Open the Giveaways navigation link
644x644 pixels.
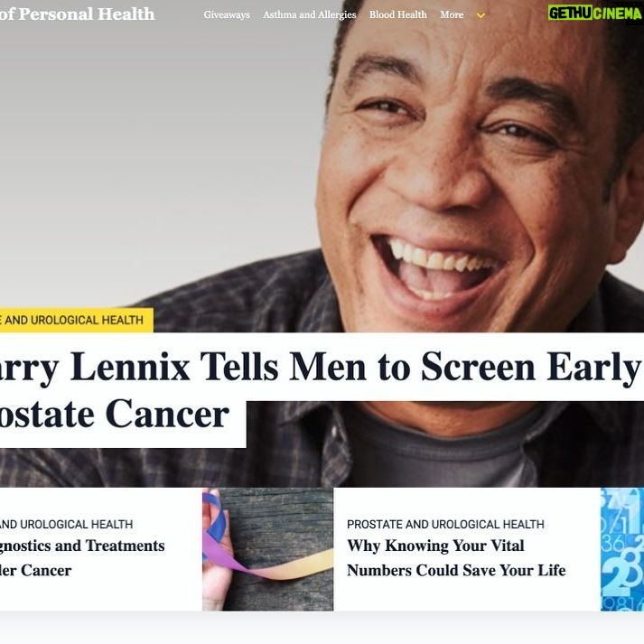[227, 14]
